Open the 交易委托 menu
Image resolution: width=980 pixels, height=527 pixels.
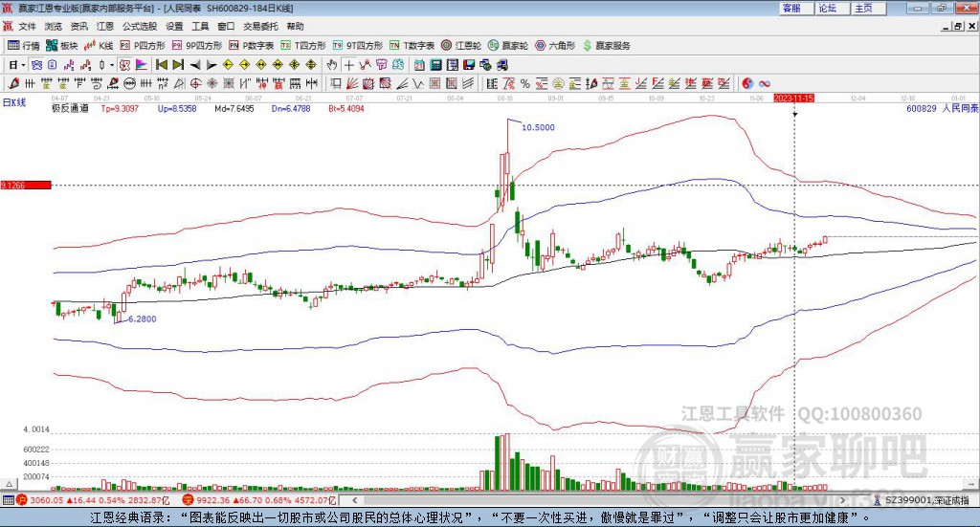260,26
